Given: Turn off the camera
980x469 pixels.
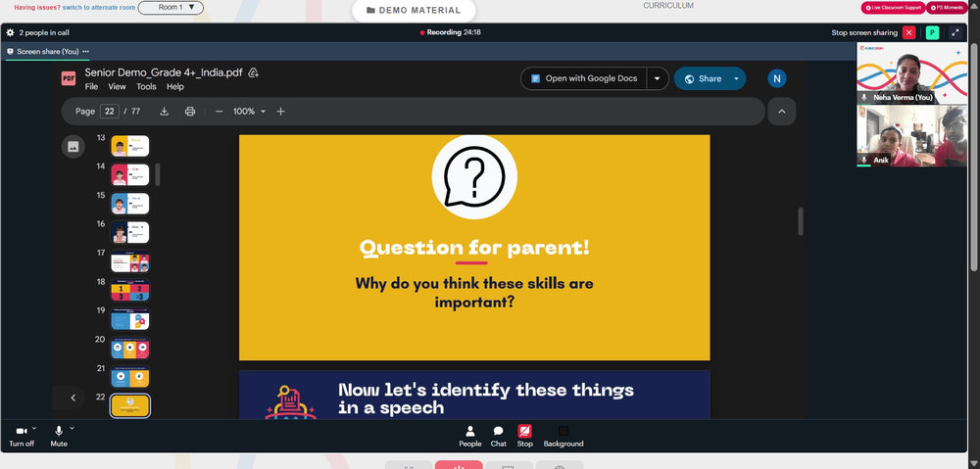Looking at the screenshot, I should [21, 436].
